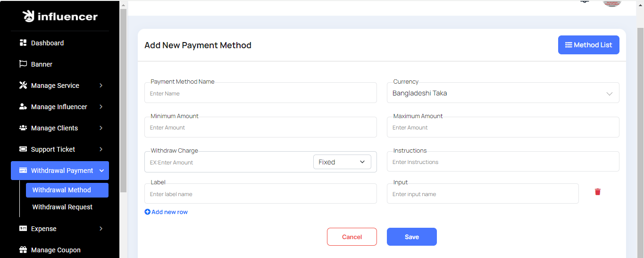Click the Manage Clients group icon
This screenshot has width=644, height=258.
[x=23, y=128]
